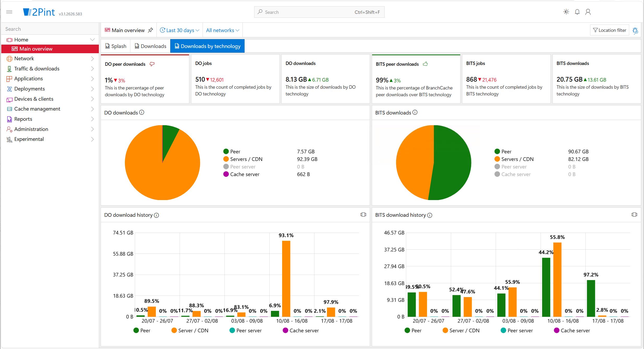This screenshot has height=349, width=644.
Task: Pin the Main overview dashboard
Action: coord(150,30)
